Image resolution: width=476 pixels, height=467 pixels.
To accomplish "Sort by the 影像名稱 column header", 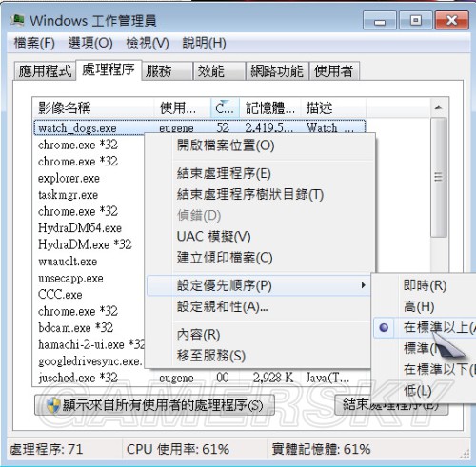I will pyautogui.click(x=93, y=108).
